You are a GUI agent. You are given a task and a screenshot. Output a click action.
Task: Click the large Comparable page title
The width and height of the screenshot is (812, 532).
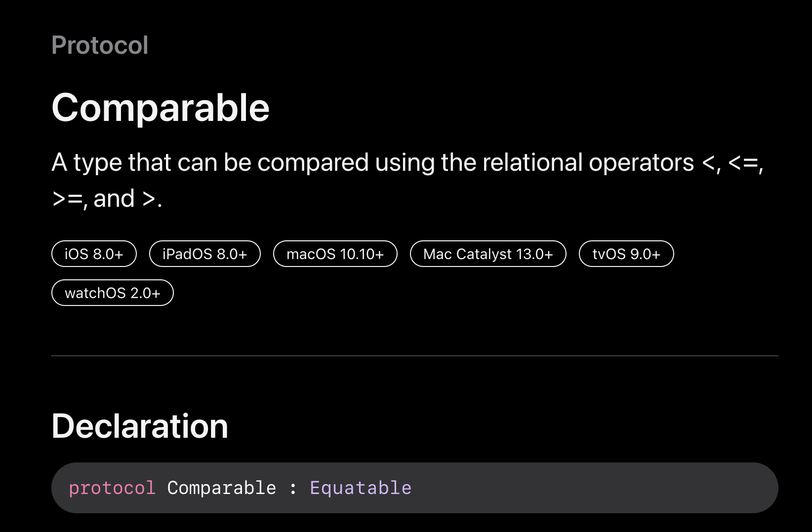[x=161, y=108]
